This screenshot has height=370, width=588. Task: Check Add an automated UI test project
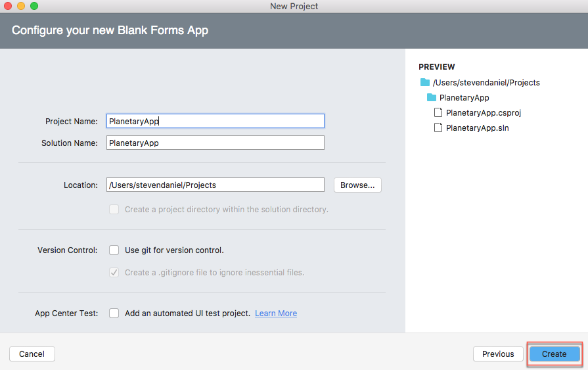coord(114,313)
